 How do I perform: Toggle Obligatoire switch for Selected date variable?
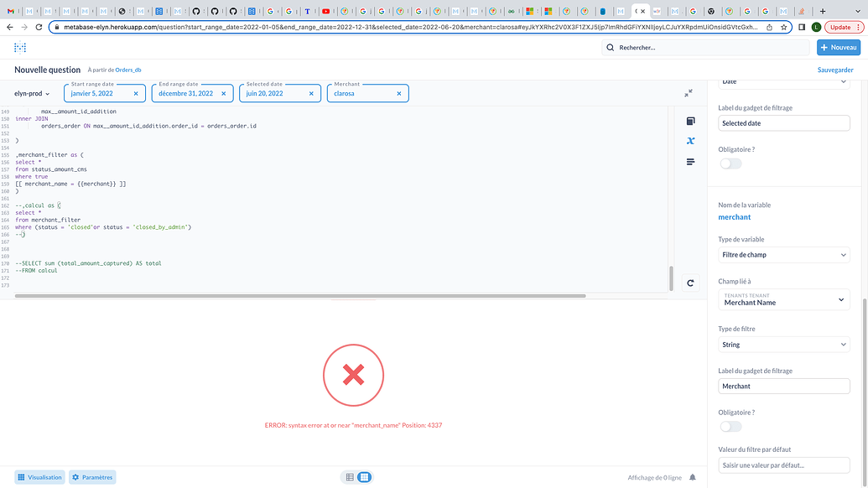730,164
